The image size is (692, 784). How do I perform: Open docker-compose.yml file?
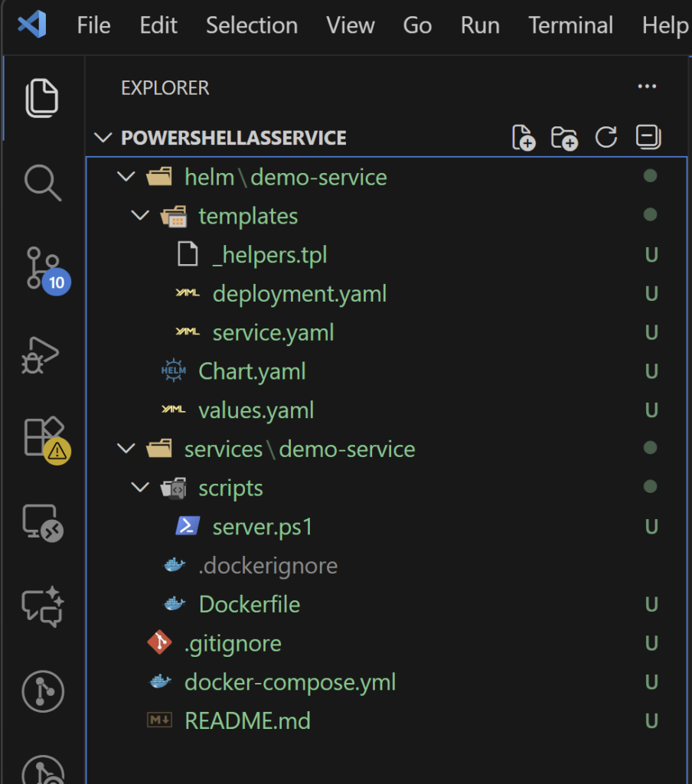tap(289, 683)
